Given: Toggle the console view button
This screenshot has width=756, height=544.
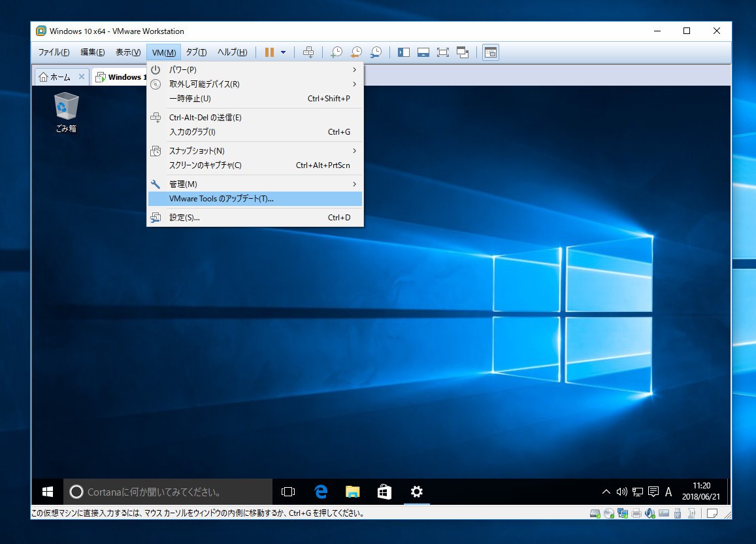Looking at the screenshot, I should pos(490,52).
